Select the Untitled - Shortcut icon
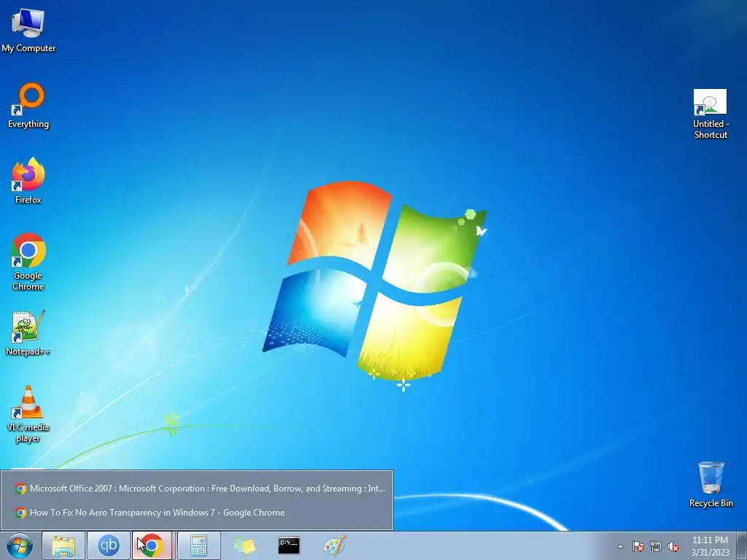Image resolution: width=747 pixels, height=560 pixels. (x=711, y=114)
